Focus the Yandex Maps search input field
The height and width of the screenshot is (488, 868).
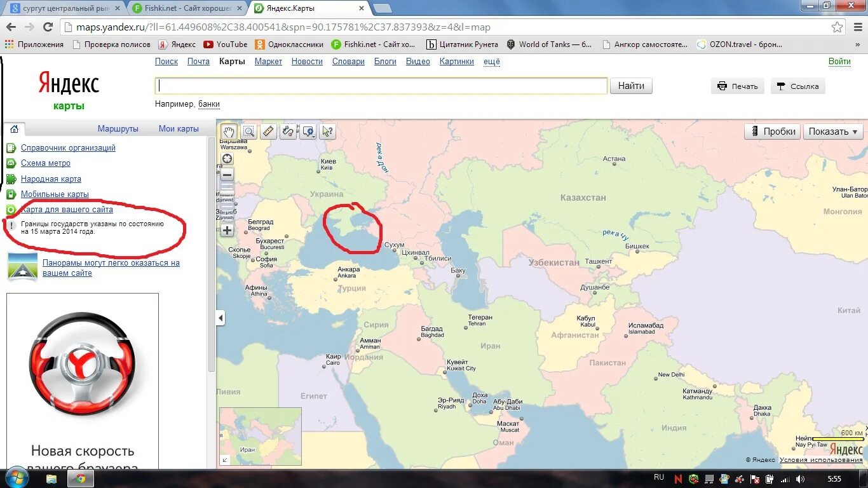coord(381,86)
